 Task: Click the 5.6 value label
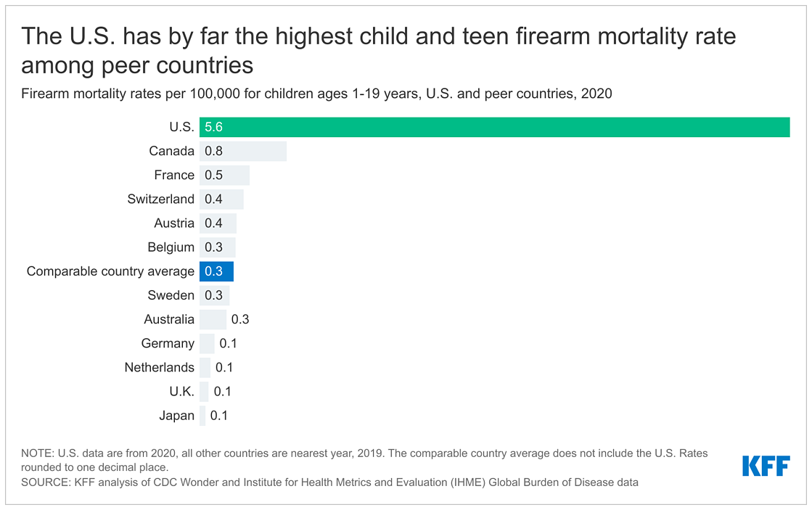213,127
